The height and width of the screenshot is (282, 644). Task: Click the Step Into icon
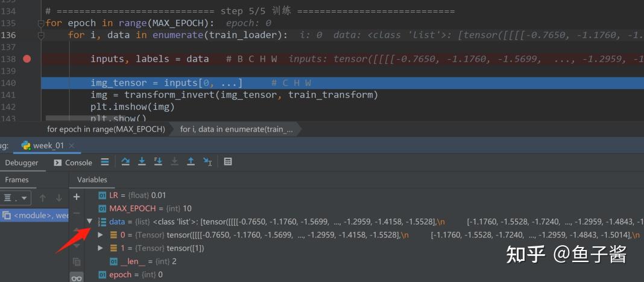coord(142,162)
